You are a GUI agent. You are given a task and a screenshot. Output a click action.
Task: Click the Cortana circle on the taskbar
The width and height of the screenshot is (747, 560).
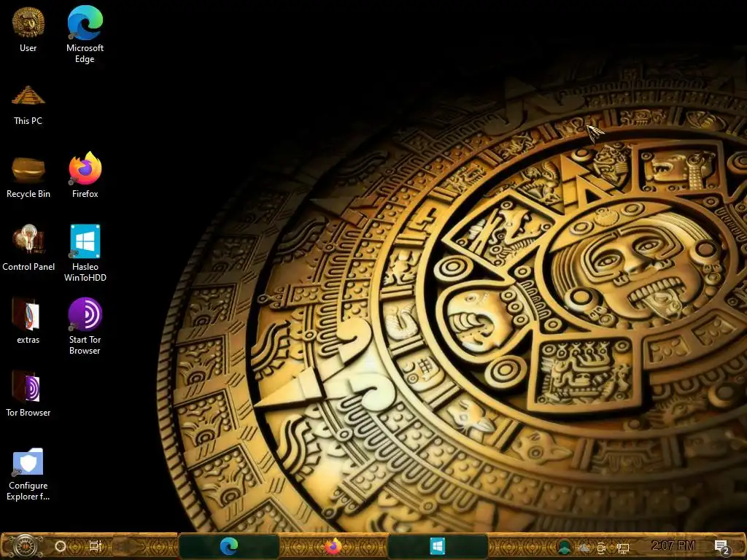pos(61,546)
